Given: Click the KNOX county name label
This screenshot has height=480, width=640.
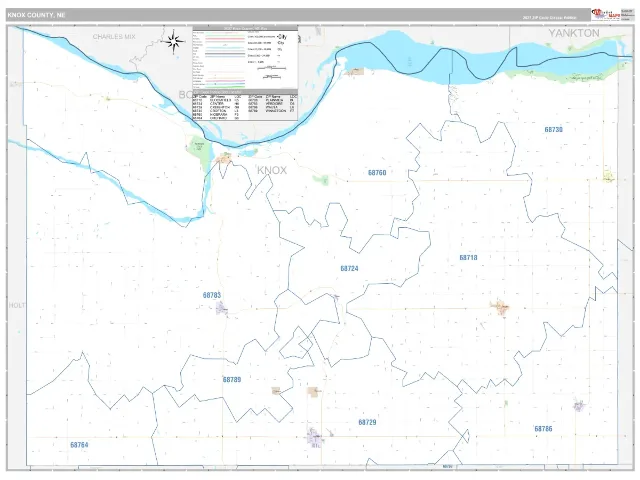Looking at the screenshot, I should (272, 170).
